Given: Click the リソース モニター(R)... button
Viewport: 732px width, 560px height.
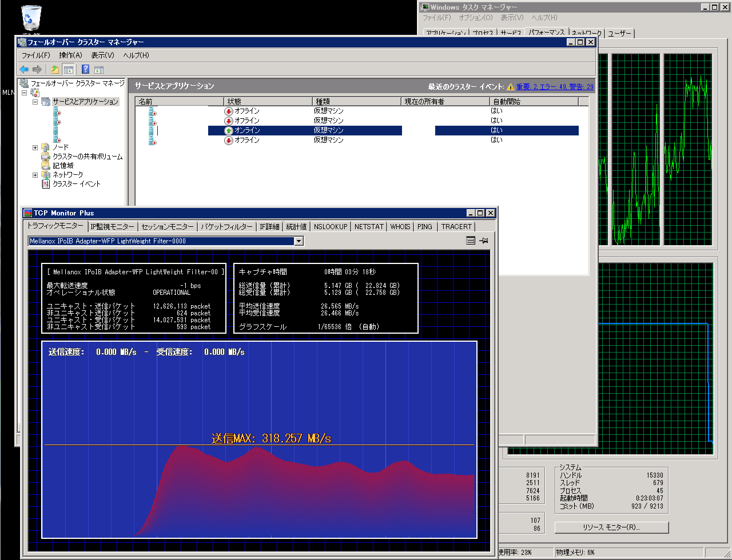Looking at the screenshot, I should click(611, 527).
